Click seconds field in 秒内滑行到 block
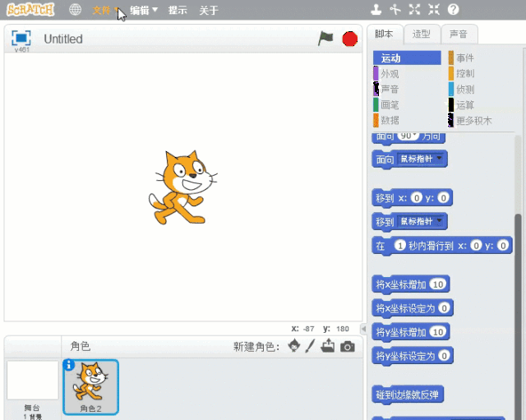 click(400, 246)
